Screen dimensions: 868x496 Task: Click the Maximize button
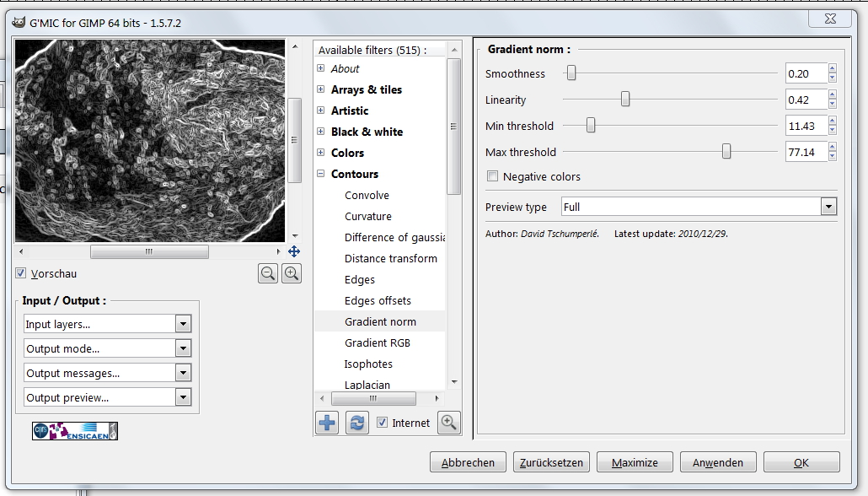pyautogui.click(x=635, y=462)
